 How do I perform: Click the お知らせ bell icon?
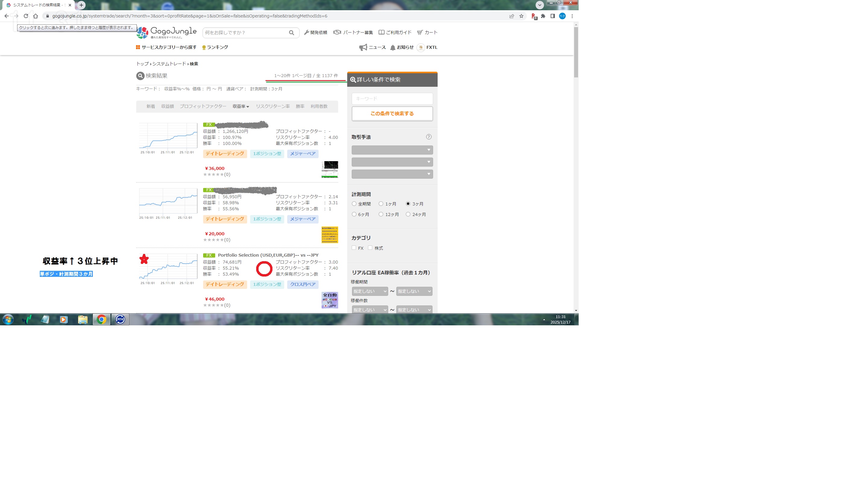pyautogui.click(x=392, y=48)
